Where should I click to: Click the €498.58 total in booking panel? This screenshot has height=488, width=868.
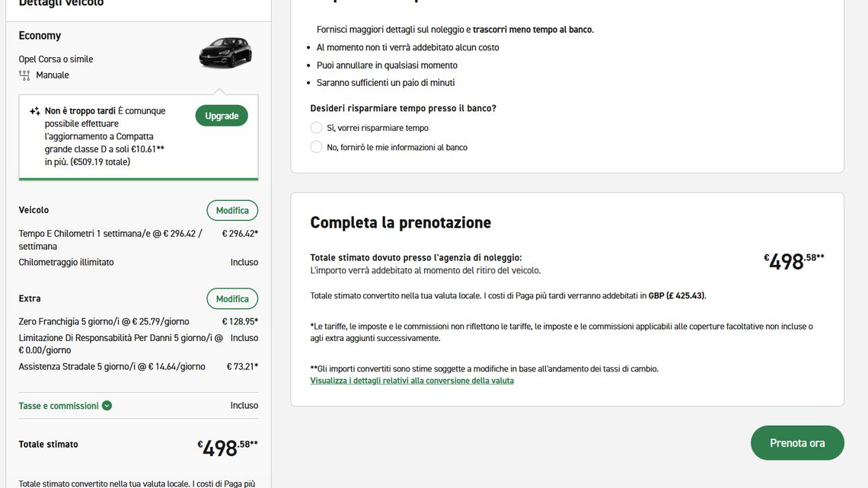(x=794, y=261)
